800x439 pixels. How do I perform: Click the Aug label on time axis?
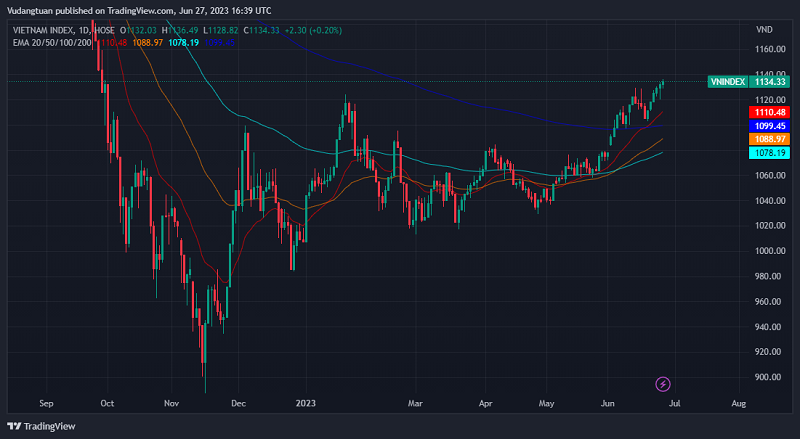(x=738, y=405)
